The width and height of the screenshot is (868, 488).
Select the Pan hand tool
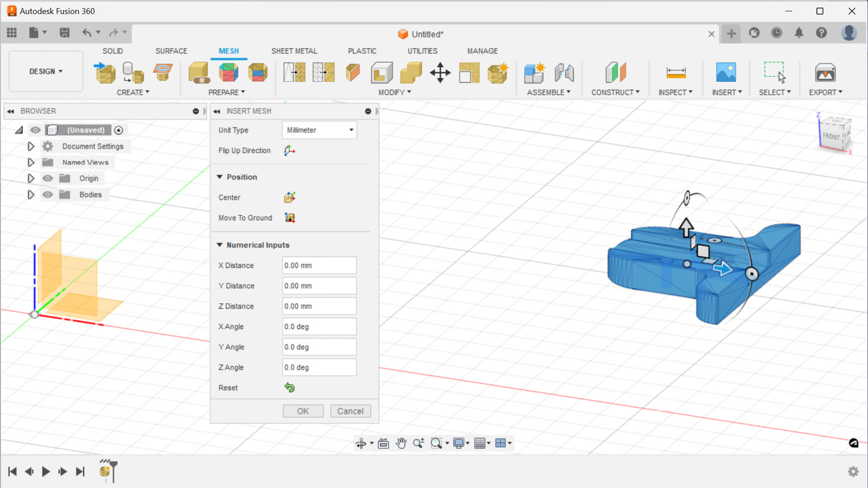click(x=401, y=443)
